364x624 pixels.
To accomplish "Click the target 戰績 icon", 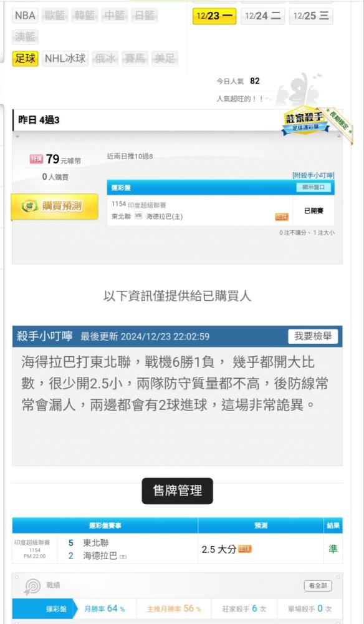I will pyautogui.click(x=32, y=586).
